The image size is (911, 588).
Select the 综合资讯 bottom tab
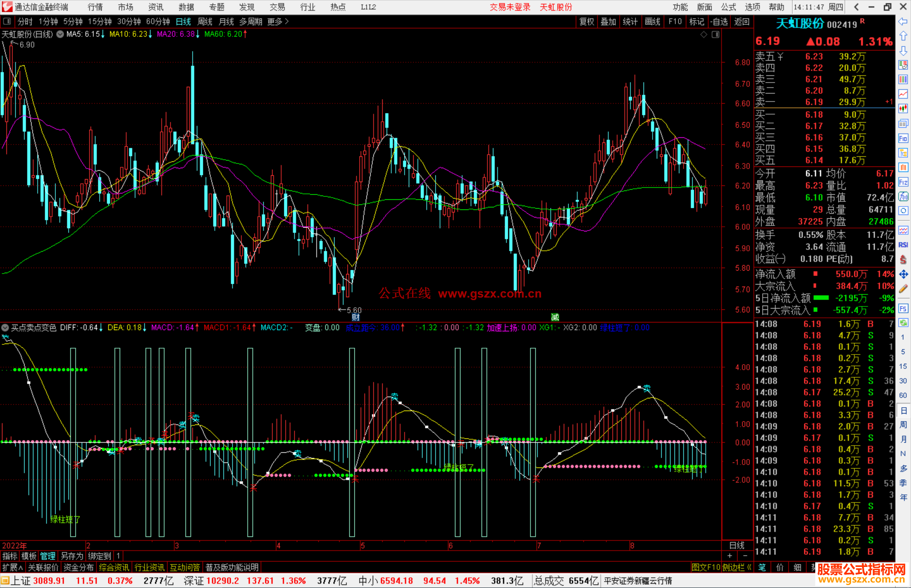click(x=114, y=567)
